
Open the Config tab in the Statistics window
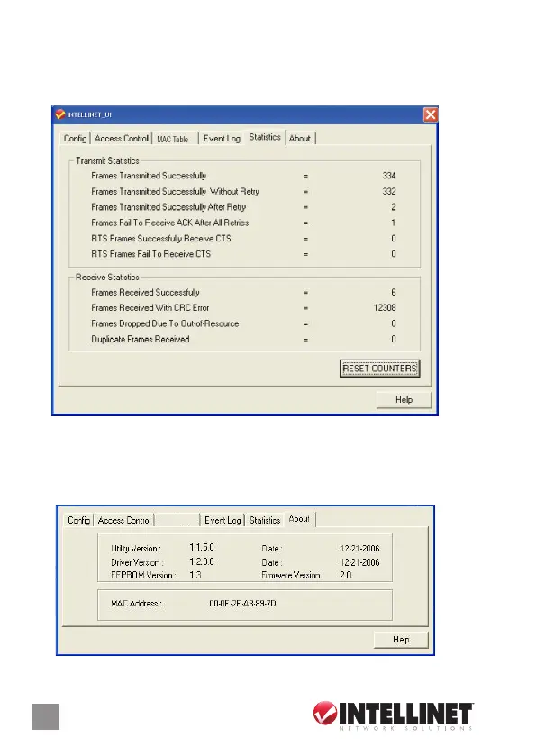coord(75,139)
